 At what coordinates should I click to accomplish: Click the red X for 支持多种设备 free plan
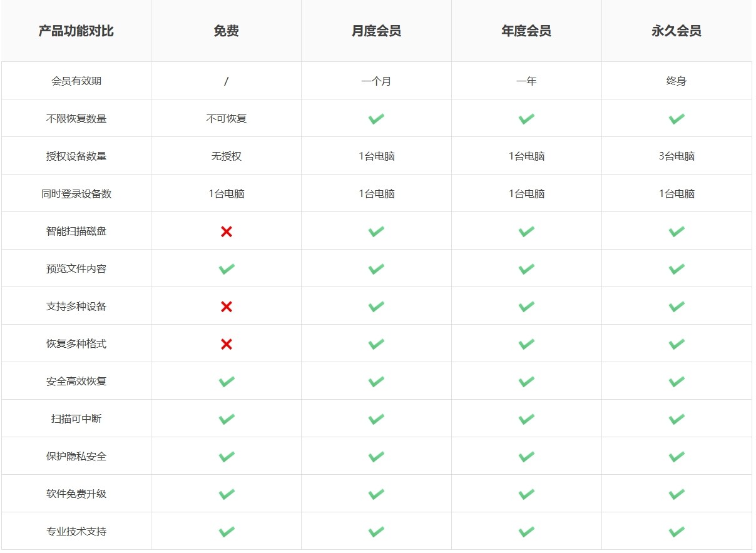[x=227, y=307]
